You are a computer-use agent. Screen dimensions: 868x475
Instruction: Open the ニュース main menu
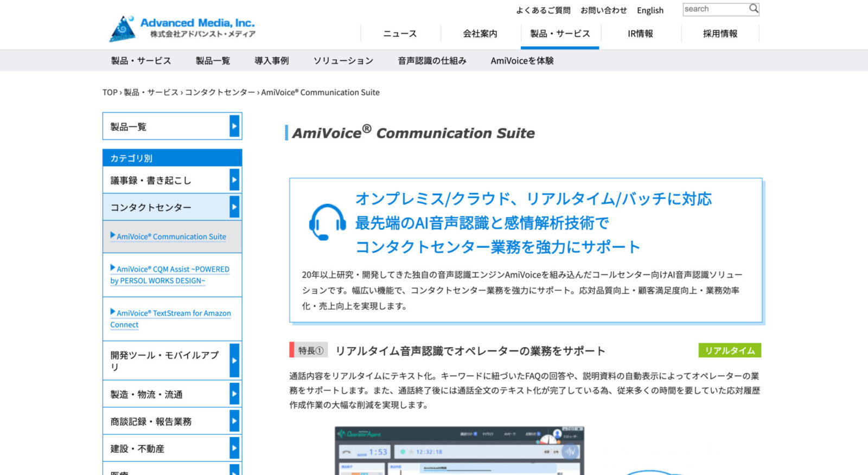tap(400, 34)
